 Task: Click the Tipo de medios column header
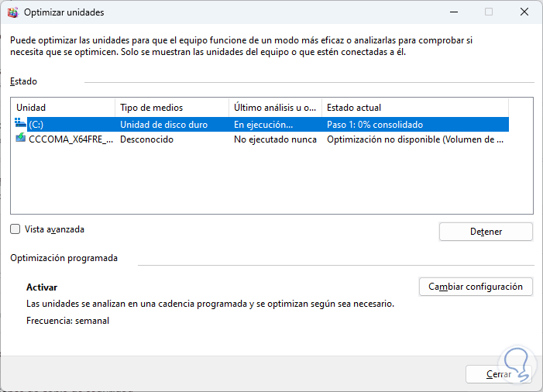pos(170,108)
